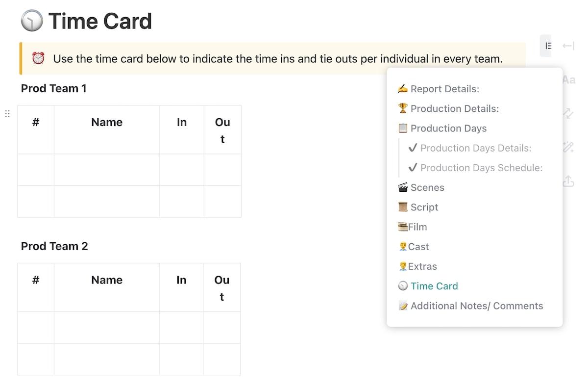Click the share/export upload icon
This screenshot has height=386, width=588.
(568, 181)
